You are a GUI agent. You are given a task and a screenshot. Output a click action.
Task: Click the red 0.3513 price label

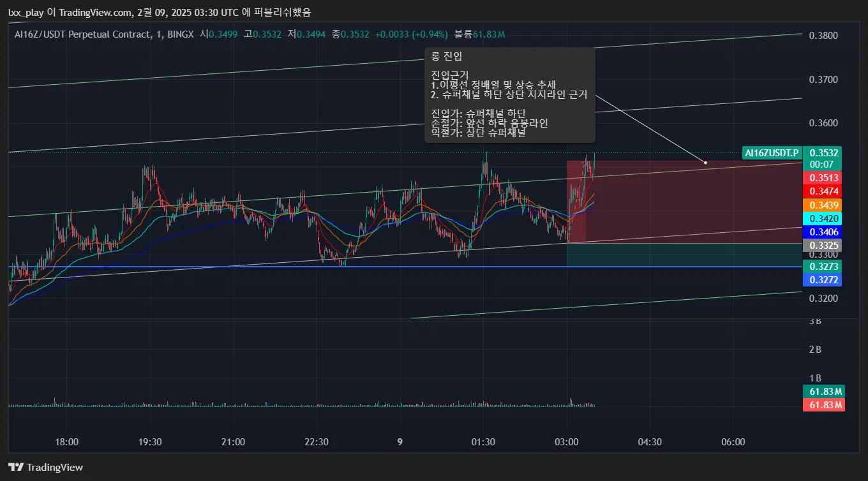coord(823,177)
